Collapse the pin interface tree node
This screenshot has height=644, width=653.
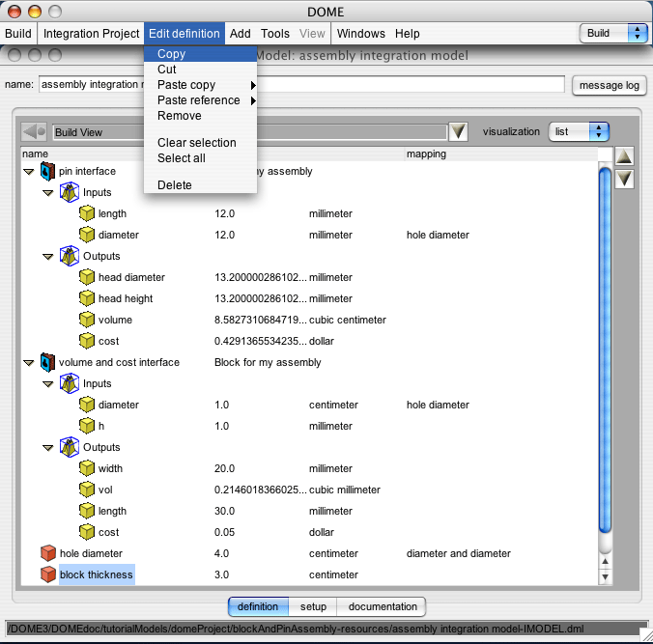pos(28,172)
